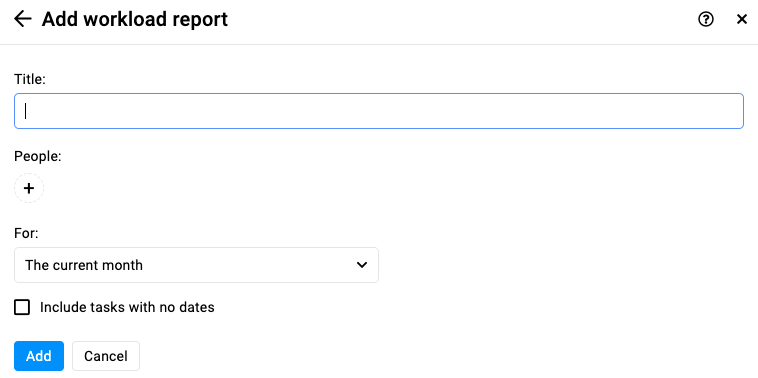
Task: Enable Include tasks with no dates checkbox
Action: coord(22,307)
